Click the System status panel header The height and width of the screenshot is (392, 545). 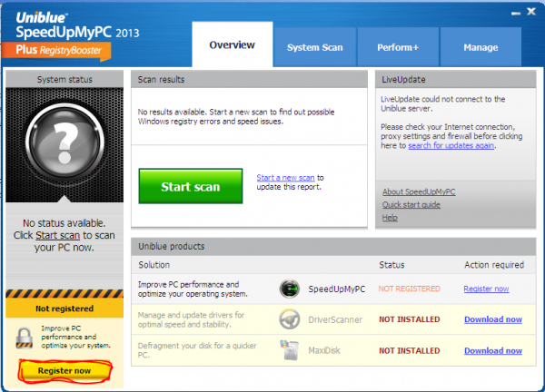(64, 80)
